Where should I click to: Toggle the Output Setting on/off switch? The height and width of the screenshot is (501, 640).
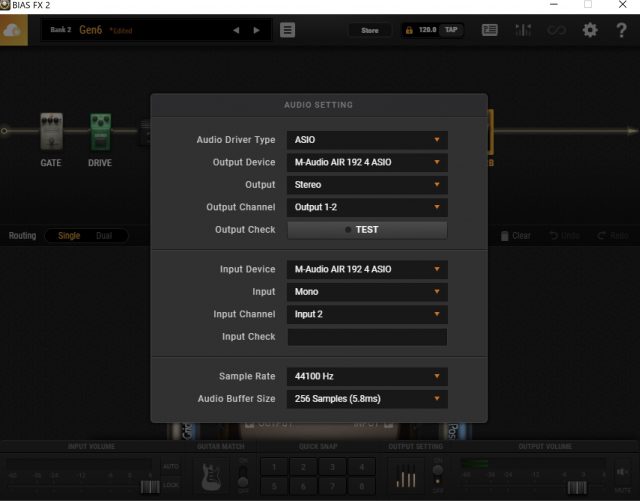click(x=438, y=476)
